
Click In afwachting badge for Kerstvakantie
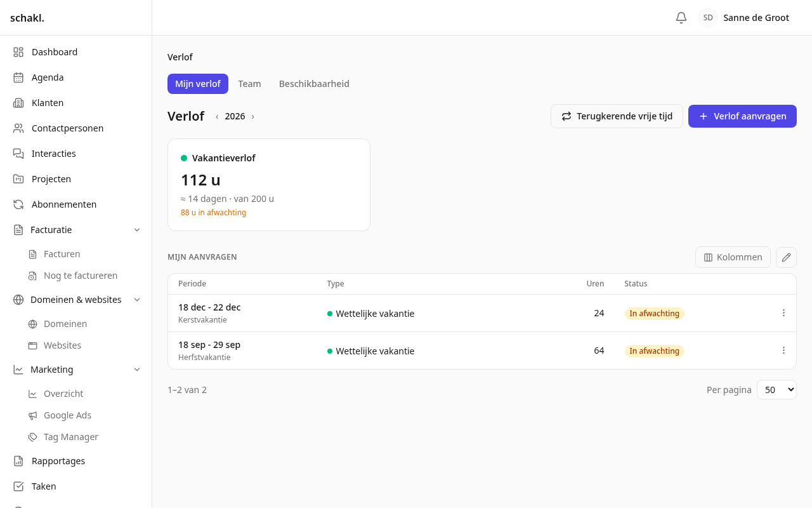(654, 314)
